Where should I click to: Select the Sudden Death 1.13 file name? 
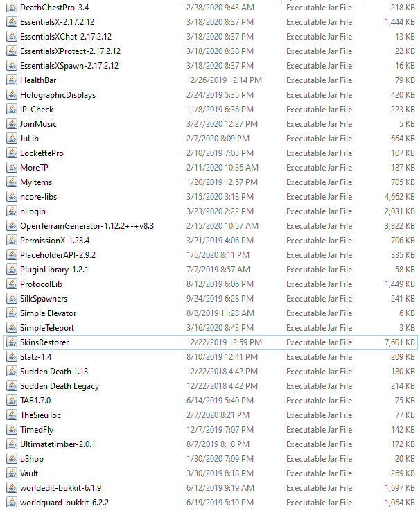point(54,372)
